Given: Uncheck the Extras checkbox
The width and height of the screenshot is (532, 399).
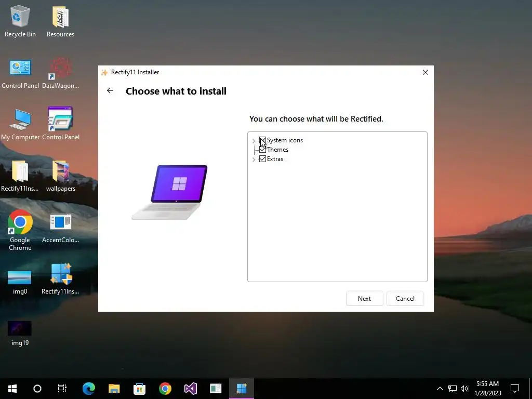Looking at the screenshot, I should coord(262,159).
